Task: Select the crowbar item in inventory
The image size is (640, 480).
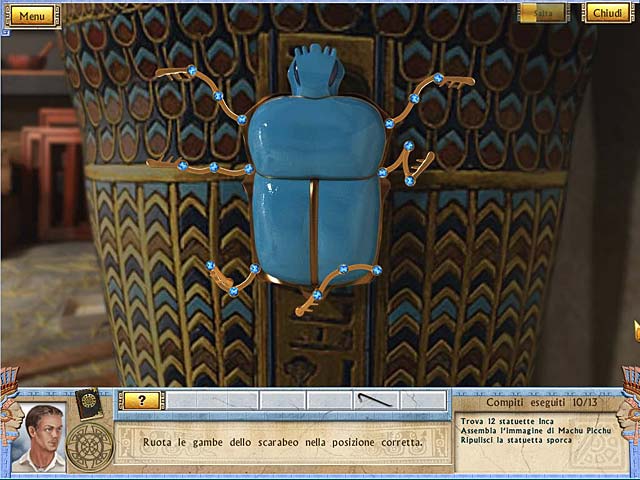Action: pyautogui.click(x=375, y=401)
